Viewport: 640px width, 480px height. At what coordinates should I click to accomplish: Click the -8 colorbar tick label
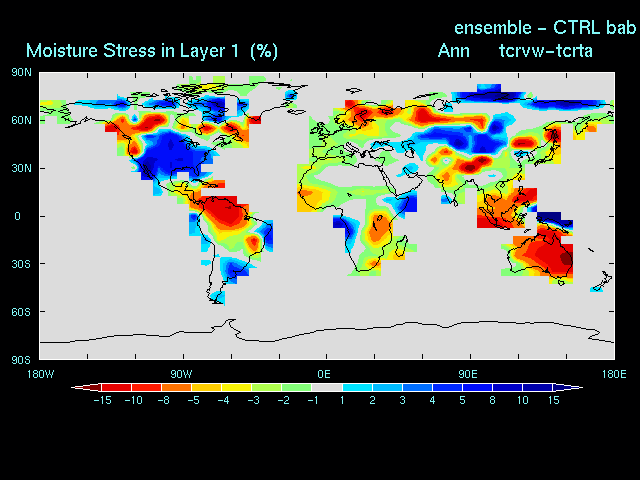click(x=163, y=400)
